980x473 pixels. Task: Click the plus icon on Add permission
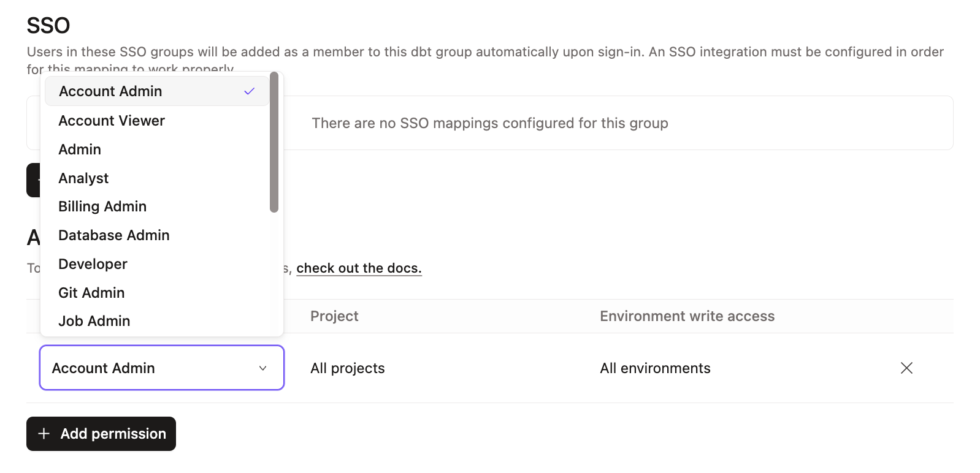[44, 433]
